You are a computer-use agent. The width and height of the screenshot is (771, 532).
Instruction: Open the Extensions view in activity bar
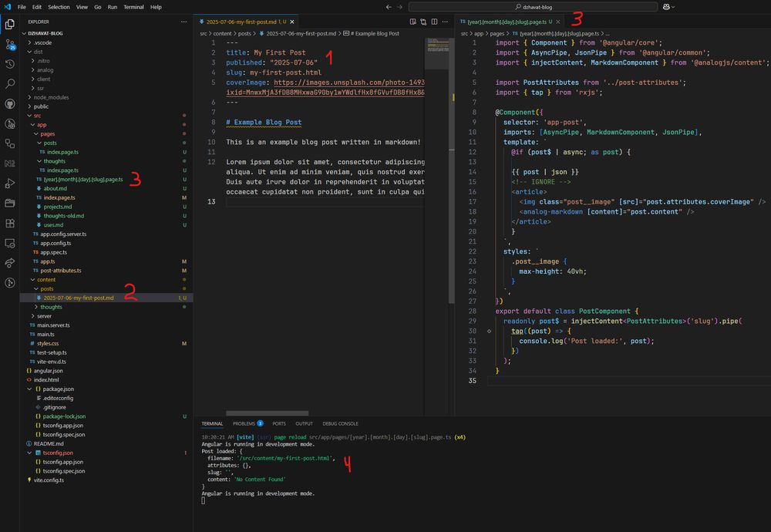pos(10,224)
